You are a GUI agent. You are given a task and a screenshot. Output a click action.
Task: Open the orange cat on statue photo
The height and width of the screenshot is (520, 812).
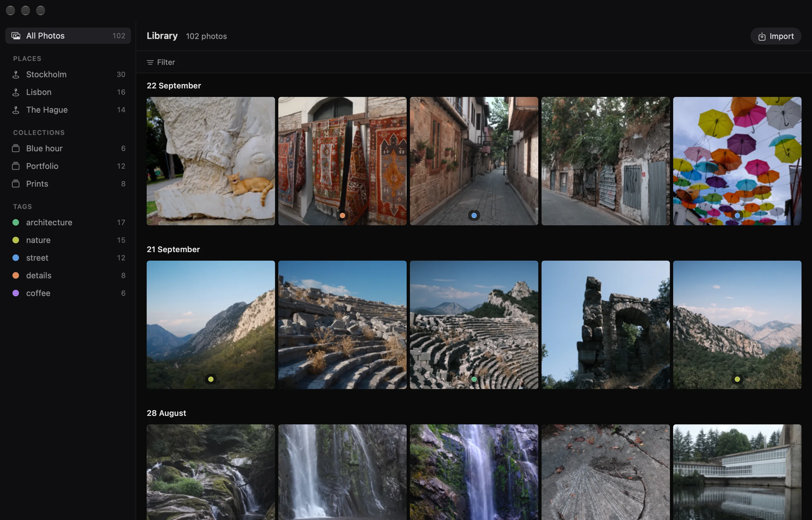click(211, 161)
